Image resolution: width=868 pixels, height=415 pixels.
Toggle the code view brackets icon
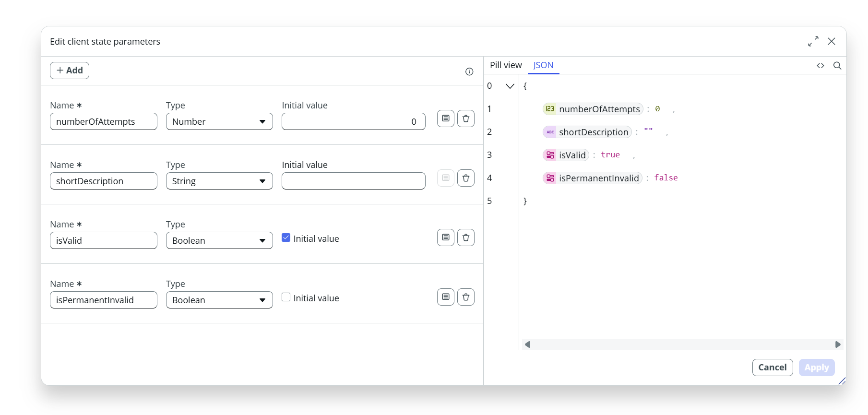point(820,66)
